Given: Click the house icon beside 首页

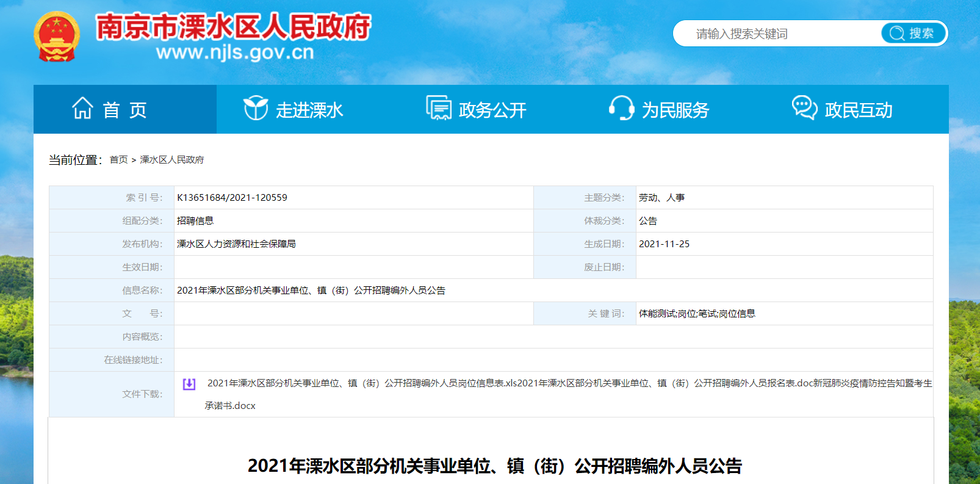Looking at the screenshot, I should (x=82, y=109).
